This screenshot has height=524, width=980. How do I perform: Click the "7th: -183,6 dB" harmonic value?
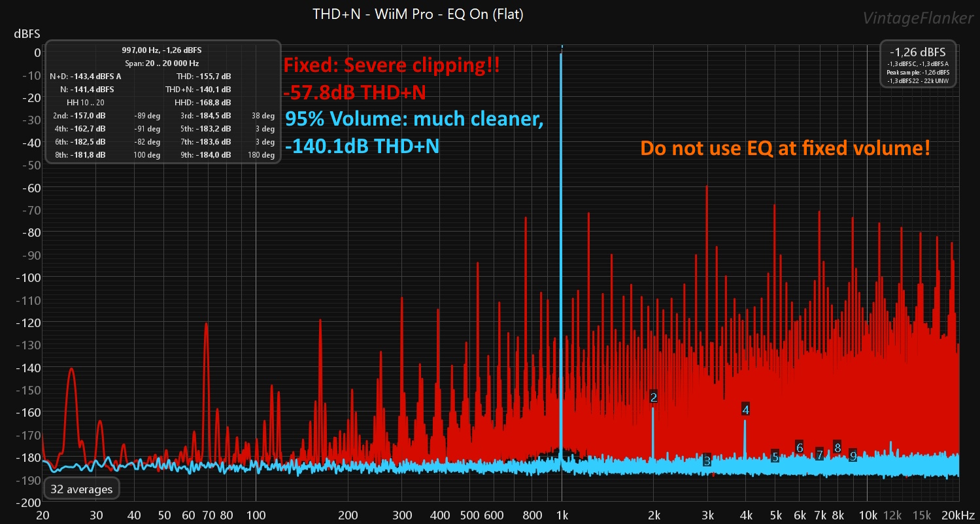206,142
